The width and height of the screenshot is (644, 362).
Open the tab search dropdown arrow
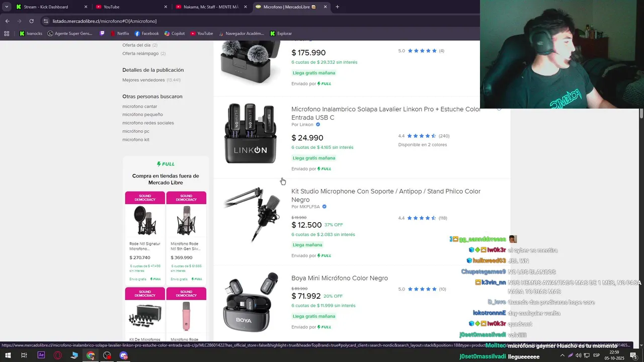[x=7, y=7]
